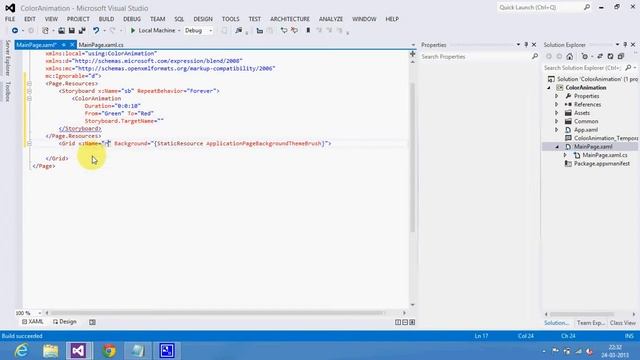Viewport: 640px width, 360px height.
Task: Expand the References node
Action: [557, 104]
